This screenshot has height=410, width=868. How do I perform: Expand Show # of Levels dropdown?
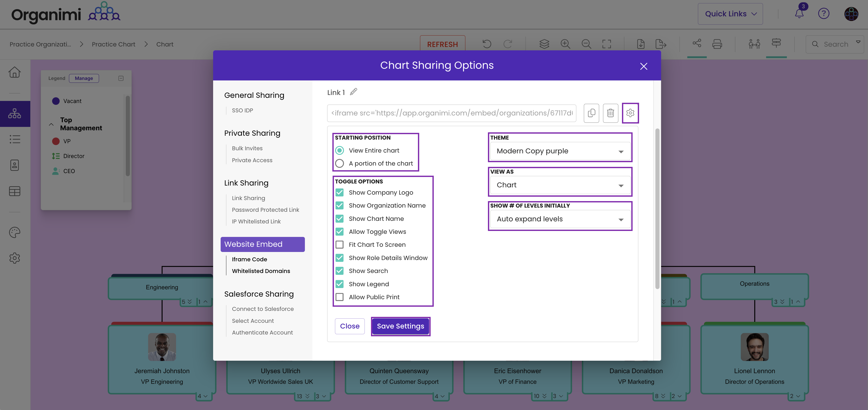pyautogui.click(x=560, y=219)
